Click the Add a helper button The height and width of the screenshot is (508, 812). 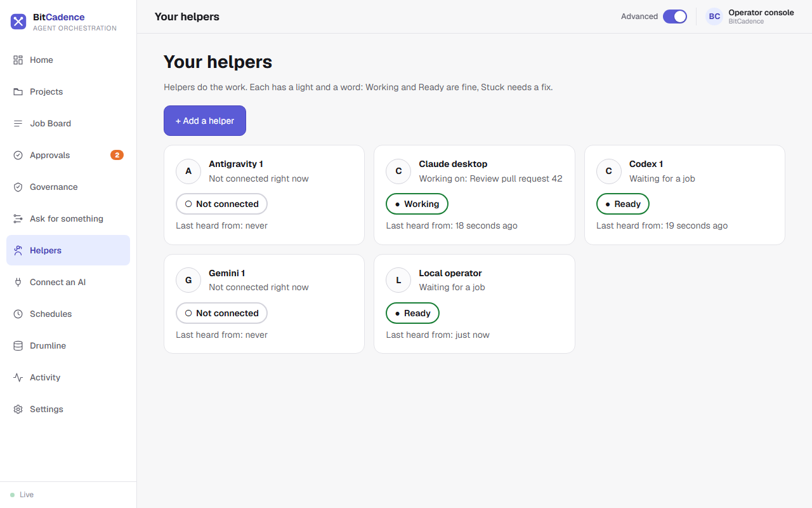coord(205,121)
